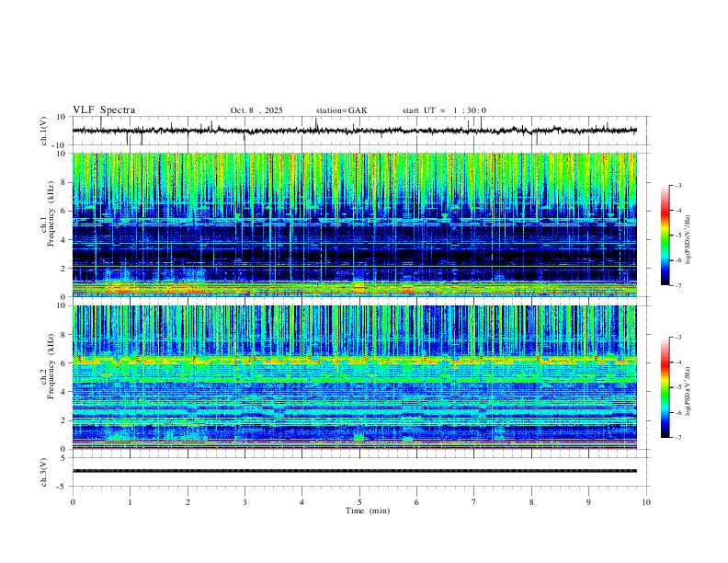
Task: Click the '-7' label on ch.2 colorbar
Action: 677,438
